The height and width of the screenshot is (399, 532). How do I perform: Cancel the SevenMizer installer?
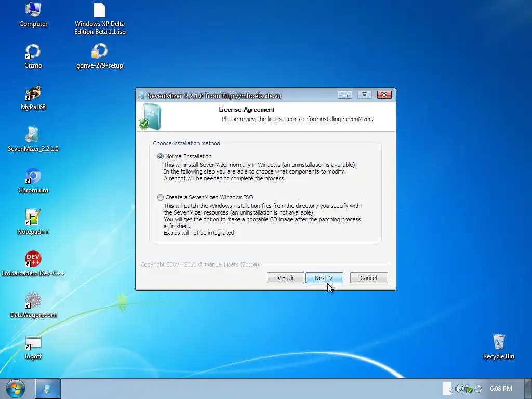(369, 278)
